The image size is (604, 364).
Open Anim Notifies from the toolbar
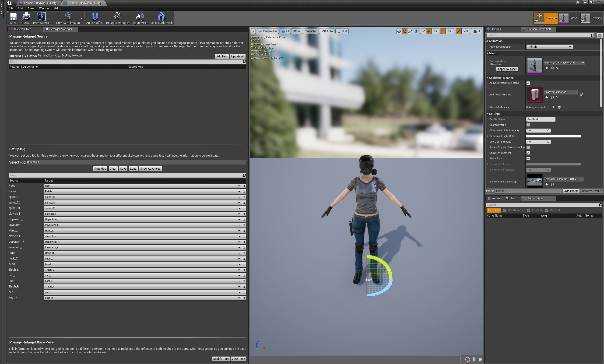click(x=95, y=18)
